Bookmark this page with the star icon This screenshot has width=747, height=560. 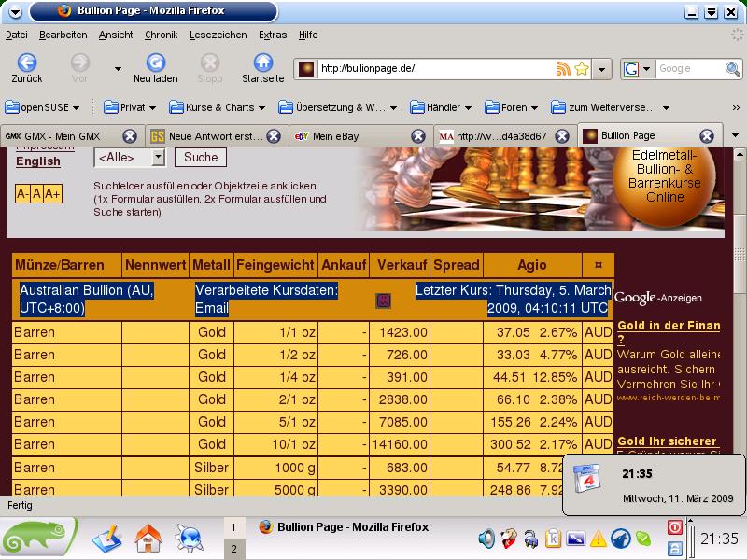[582, 69]
